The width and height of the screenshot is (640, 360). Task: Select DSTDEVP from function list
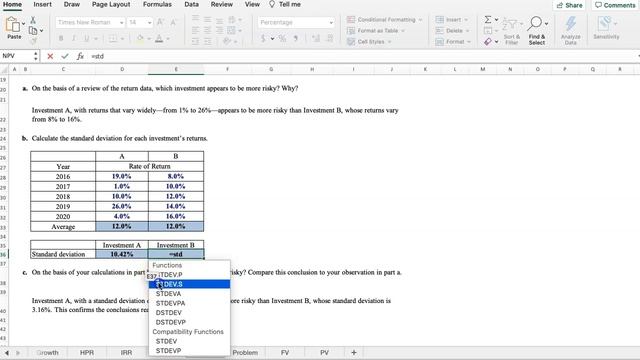[189, 322]
